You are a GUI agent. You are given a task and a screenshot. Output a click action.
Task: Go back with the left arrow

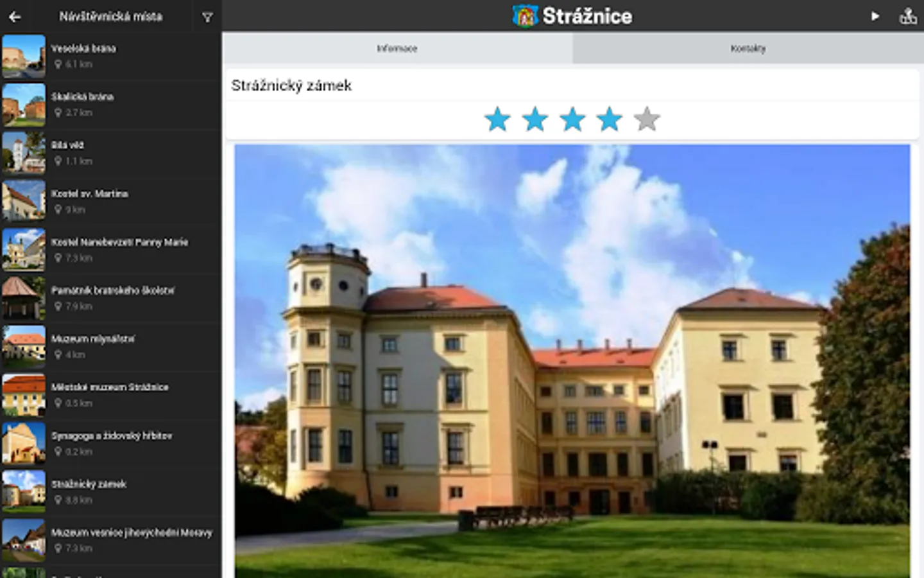coord(15,17)
